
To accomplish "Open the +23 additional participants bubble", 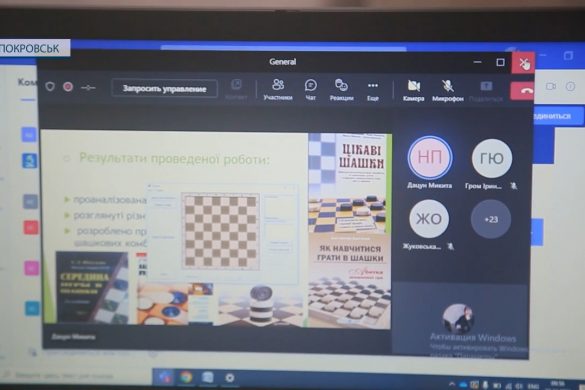I will point(491,219).
